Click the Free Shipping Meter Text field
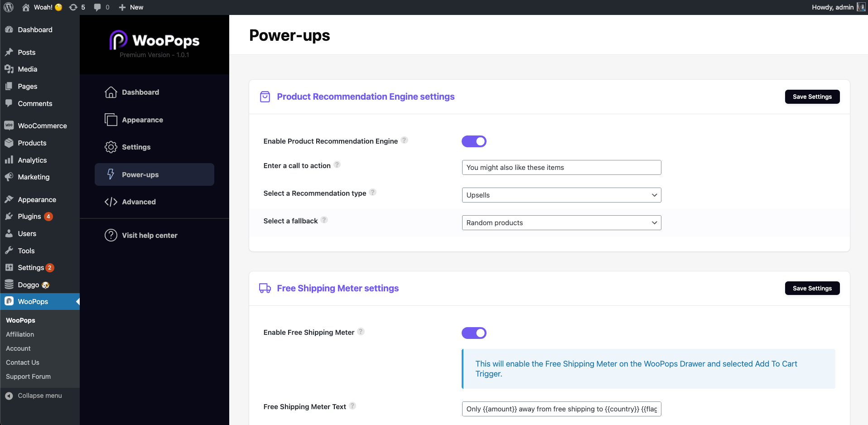Viewport: 868px width, 425px height. (x=561, y=409)
